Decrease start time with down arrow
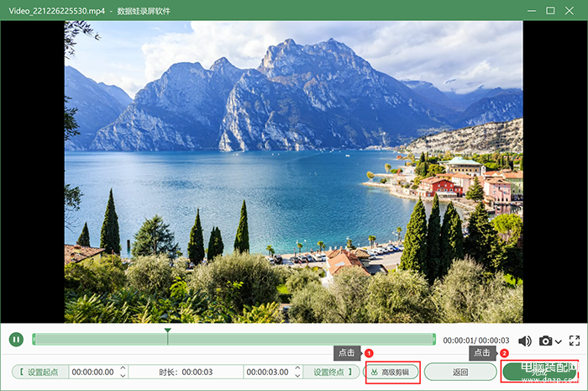 [x=123, y=376]
